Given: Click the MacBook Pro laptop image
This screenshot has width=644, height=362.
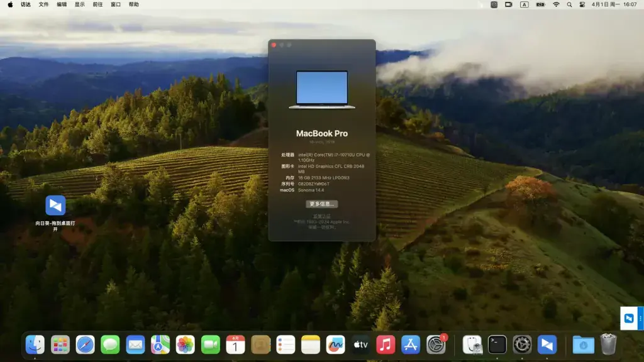Looking at the screenshot, I should click(322, 90).
